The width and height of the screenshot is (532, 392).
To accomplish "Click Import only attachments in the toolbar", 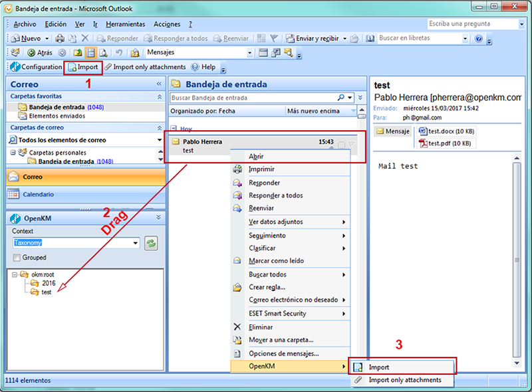I will click(145, 67).
